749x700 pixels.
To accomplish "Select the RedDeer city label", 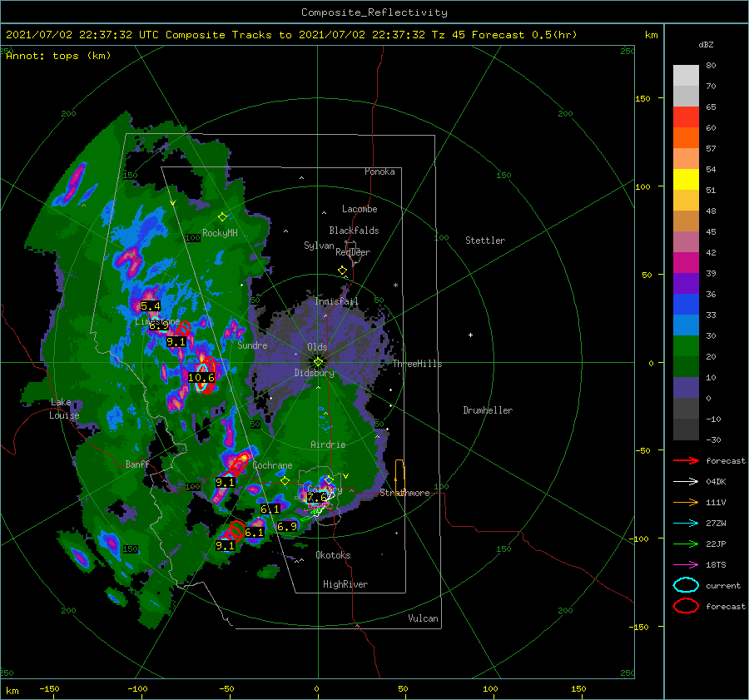I will (353, 252).
